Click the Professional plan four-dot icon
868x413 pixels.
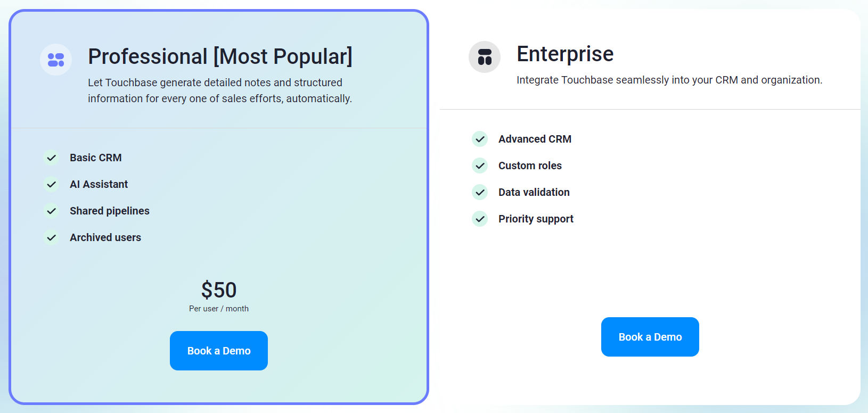tap(56, 60)
